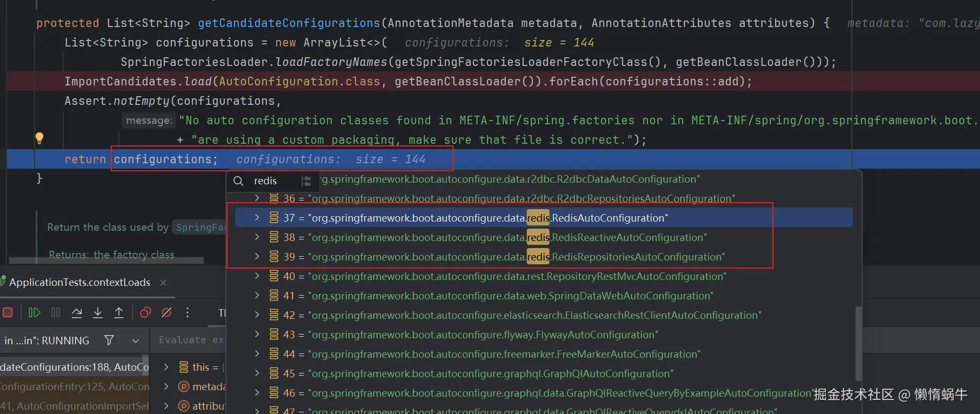Screen dimensions: 980x414
Task: Select row 45 GraphQlAutoConfiguration
Action: 544,373
